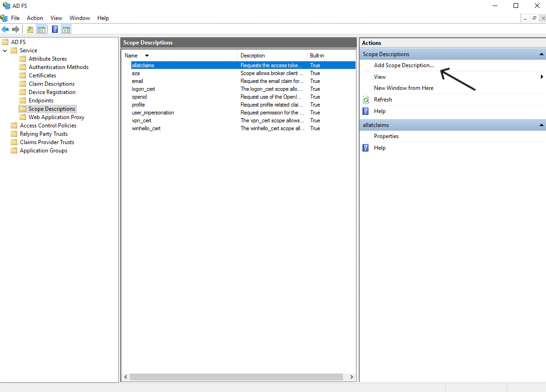Open the View menu in the menu bar
Screen dimensions: 546x392
pyautogui.click(x=56, y=18)
